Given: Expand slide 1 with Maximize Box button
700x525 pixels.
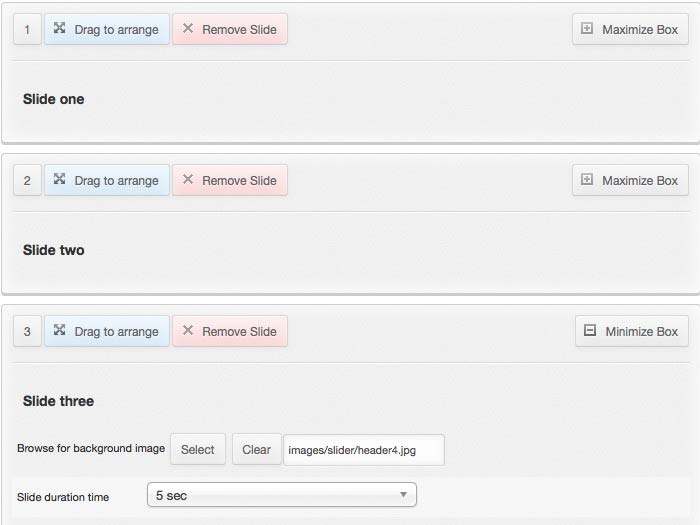Looking at the screenshot, I should pyautogui.click(x=631, y=29).
